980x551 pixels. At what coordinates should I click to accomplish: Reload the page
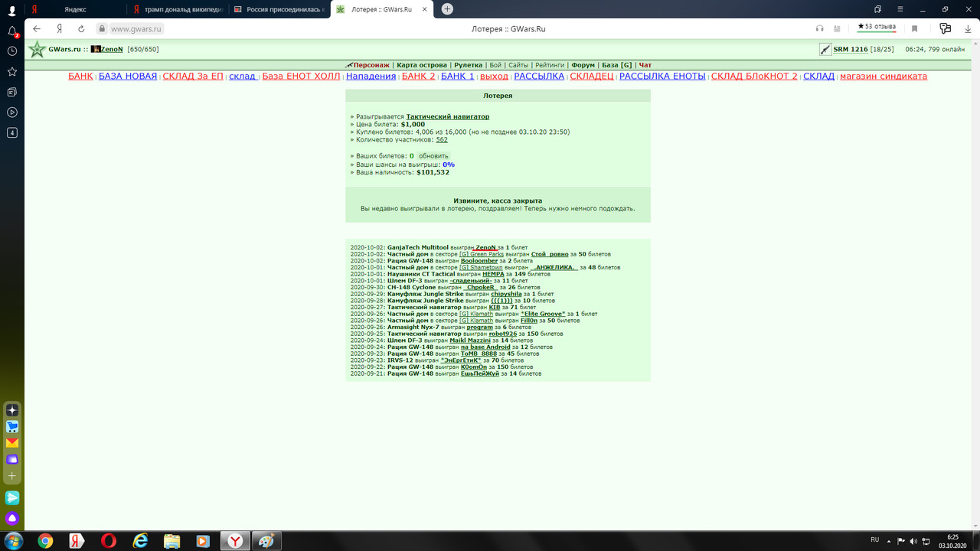[81, 28]
